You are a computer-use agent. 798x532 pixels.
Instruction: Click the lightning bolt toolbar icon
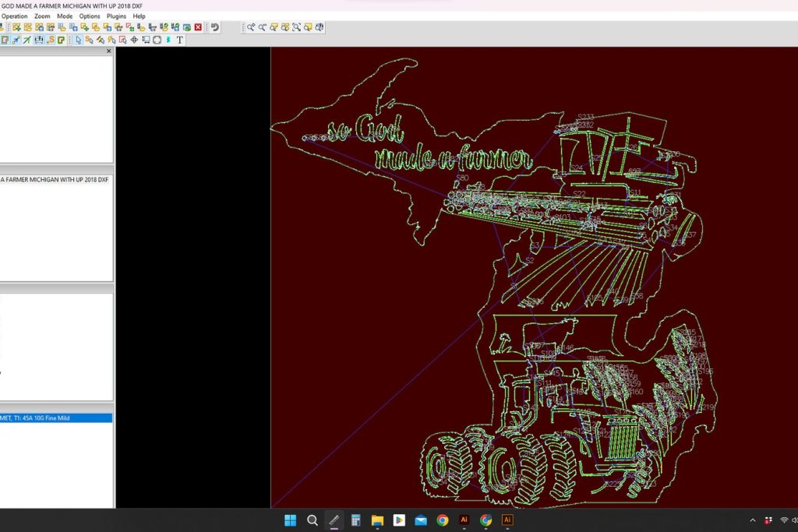(x=168, y=40)
